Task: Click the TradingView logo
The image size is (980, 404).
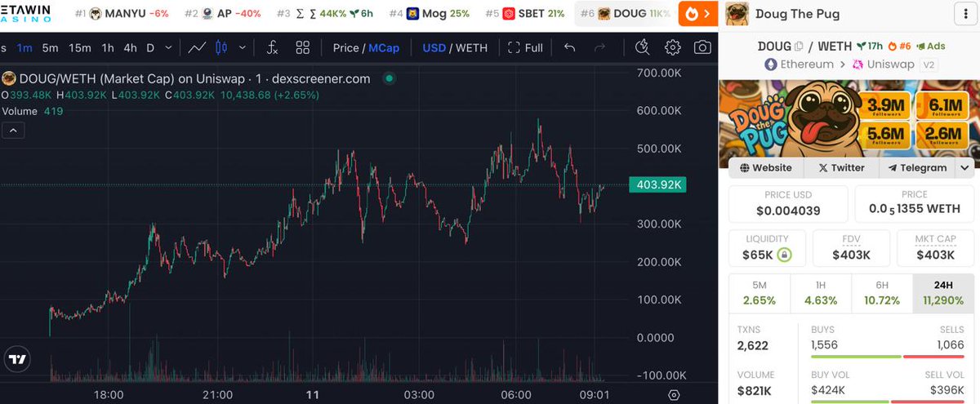Action: (16, 359)
